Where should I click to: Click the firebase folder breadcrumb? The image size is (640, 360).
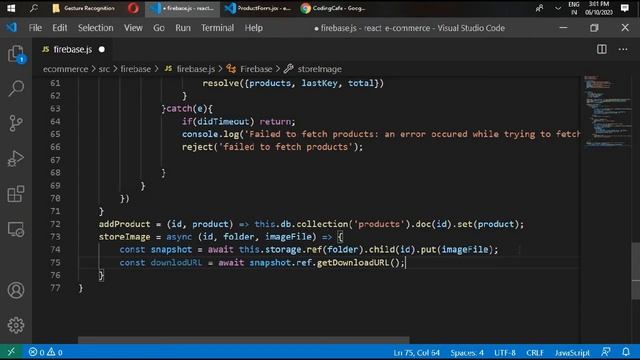click(136, 69)
